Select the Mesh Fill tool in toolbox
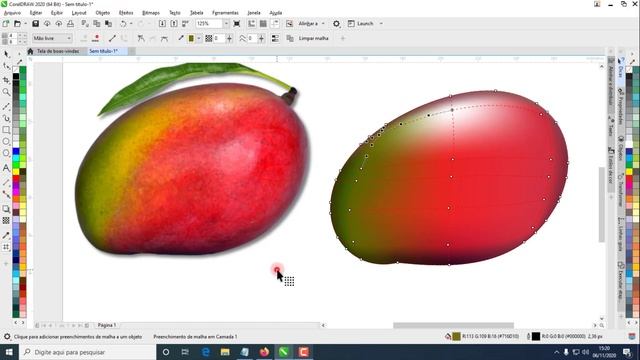 point(6,247)
